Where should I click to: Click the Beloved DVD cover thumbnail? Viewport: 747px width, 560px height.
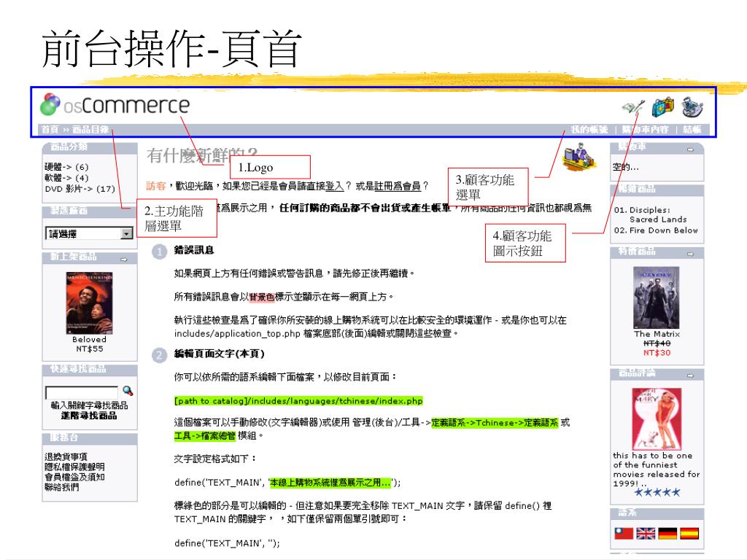click(89, 303)
